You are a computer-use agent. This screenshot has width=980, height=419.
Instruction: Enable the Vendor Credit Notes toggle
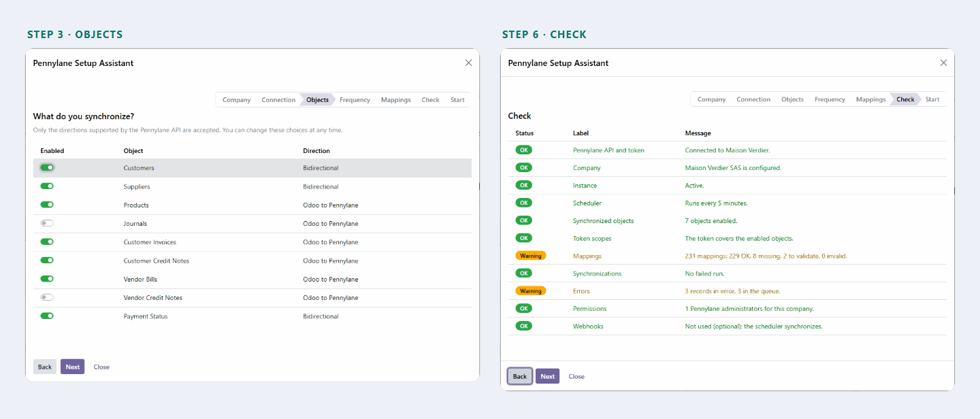click(x=47, y=297)
